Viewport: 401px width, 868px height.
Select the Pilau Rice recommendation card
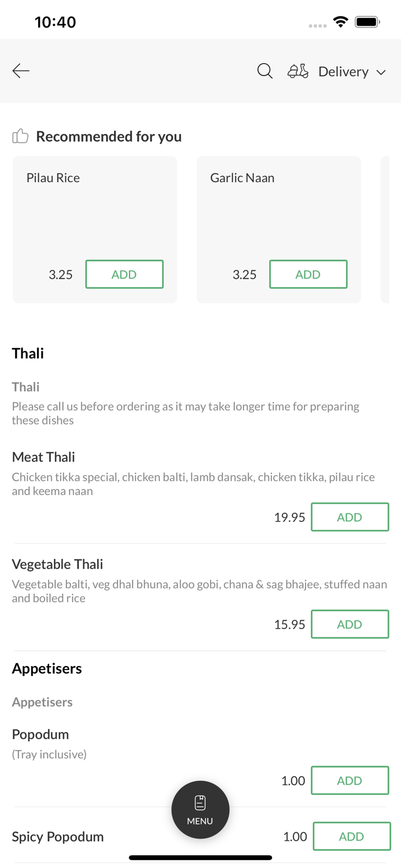tap(95, 208)
